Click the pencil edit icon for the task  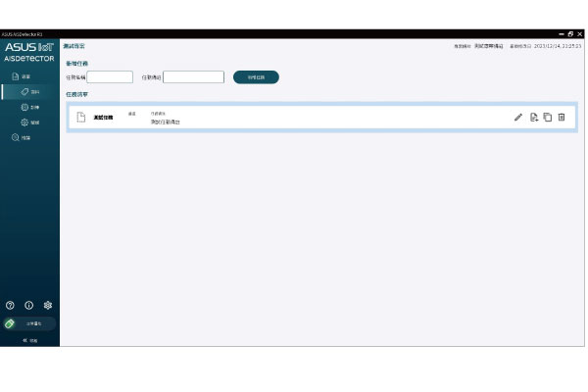tap(518, 118)
